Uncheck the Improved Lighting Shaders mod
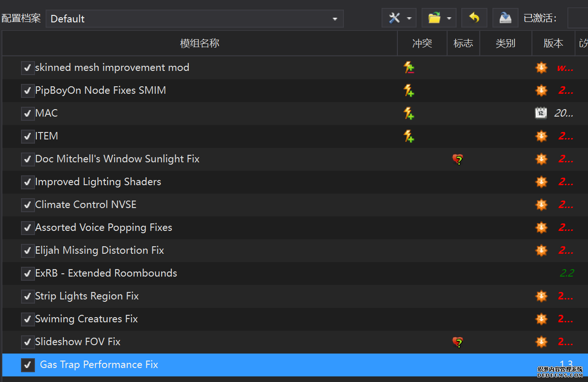Viewport: 588px width, 382px height. tap(28, 182)
